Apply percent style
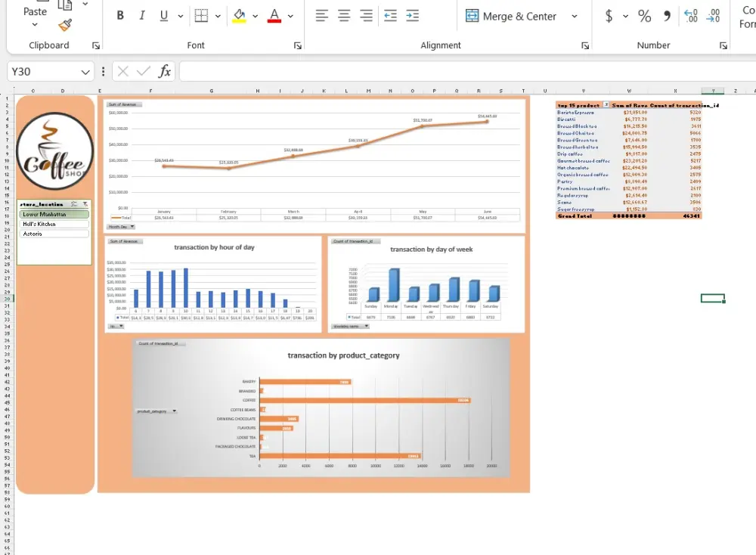This screenshot has height=555, width=756. click(x=645, y=16)
